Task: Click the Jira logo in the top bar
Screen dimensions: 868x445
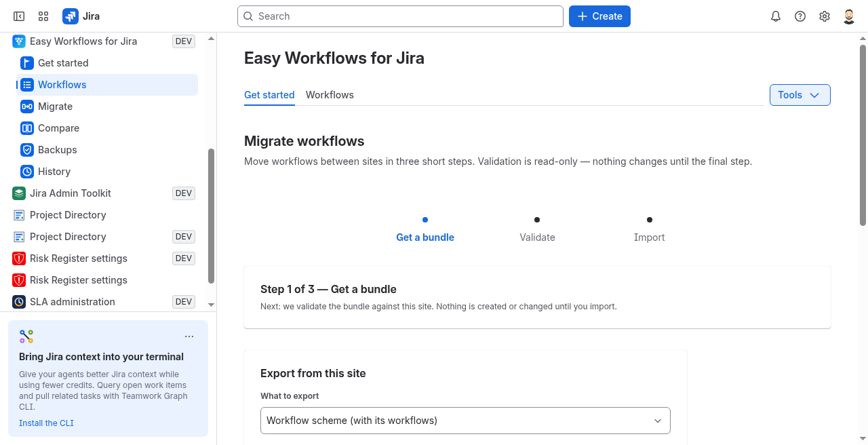Action: coord(81,16)
